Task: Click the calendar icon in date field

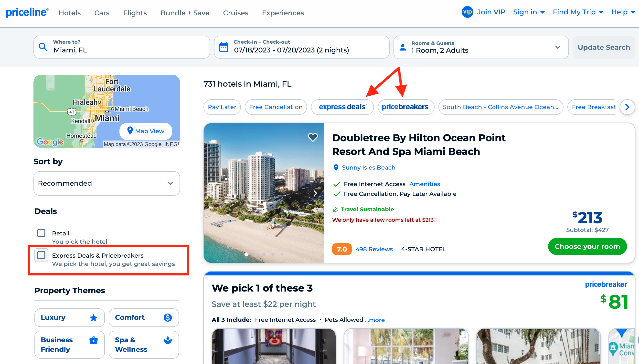Action: click(x=224, y=47)
